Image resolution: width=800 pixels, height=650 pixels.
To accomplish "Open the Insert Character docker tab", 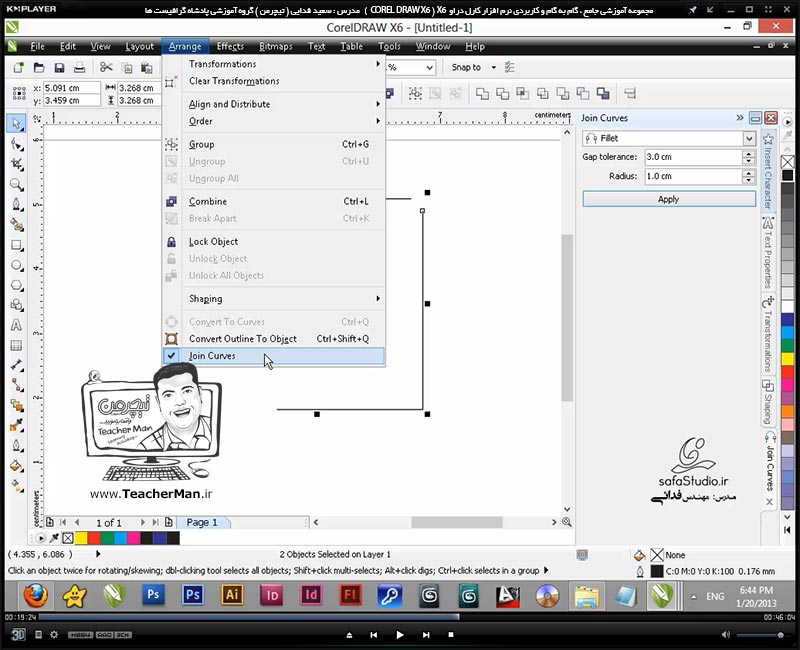I will [x=768, y=171].
